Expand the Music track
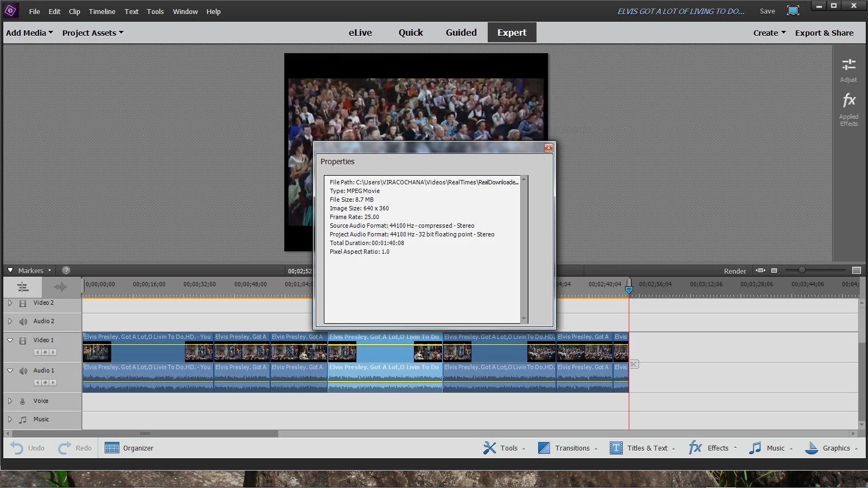The image size is (868, 488). (x=10, y=420)
